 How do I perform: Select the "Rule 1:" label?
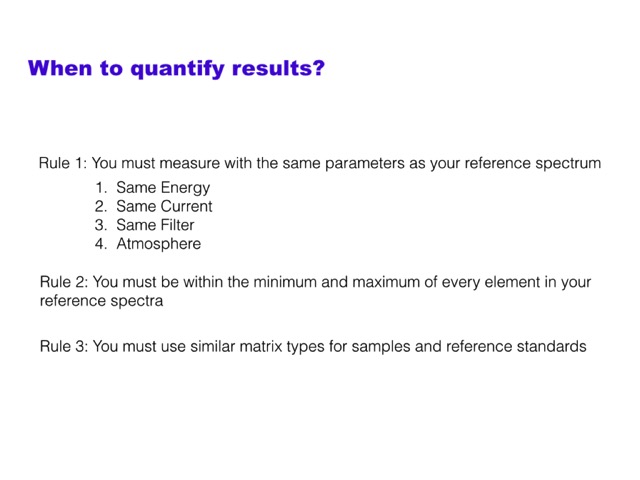(64, 163)
